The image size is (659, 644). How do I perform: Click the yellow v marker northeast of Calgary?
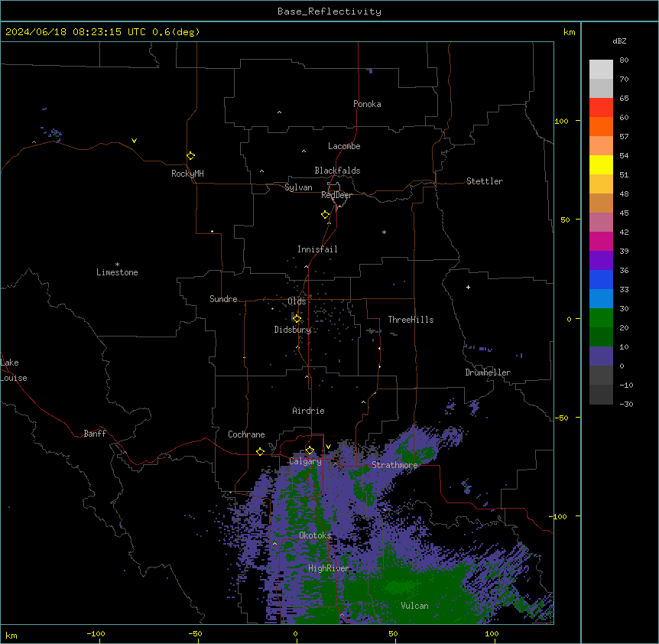tap(328, 447)
